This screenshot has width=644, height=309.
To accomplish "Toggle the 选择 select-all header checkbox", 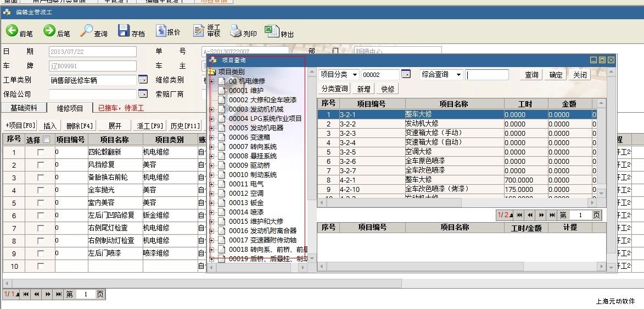I will [46, 140].
